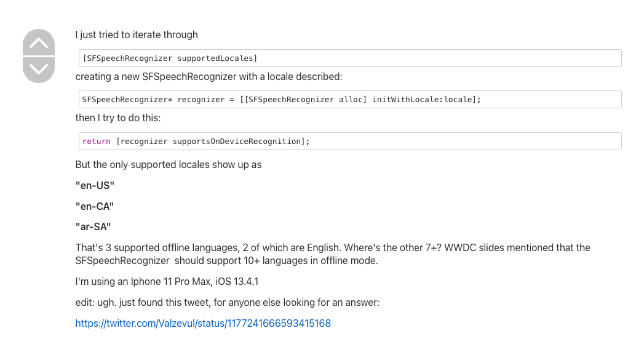Downvote the post with the down chevron
This screenshot has width=644, height=352.
tap(39, 69)
